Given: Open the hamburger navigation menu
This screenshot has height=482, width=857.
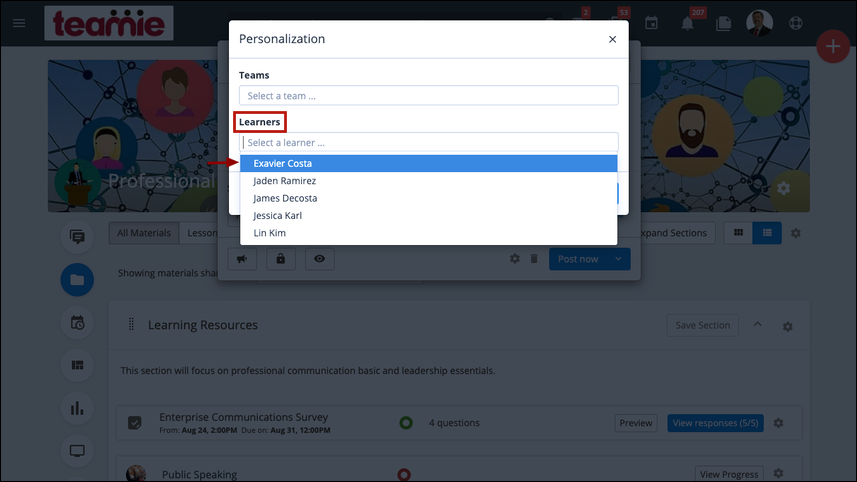Looking at the screenshot, I should [x=19, y=23].
